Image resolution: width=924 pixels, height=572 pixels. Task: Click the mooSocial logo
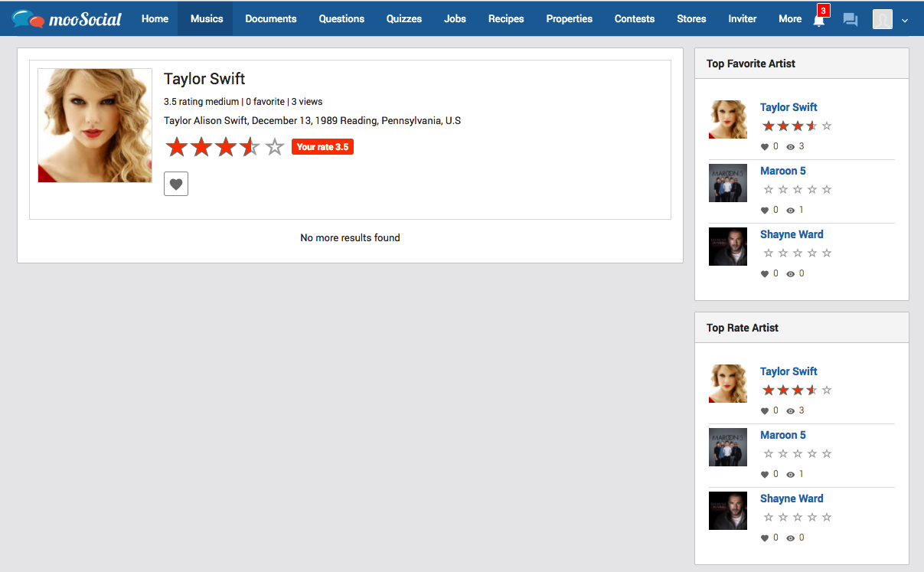[x=67, y=19]
